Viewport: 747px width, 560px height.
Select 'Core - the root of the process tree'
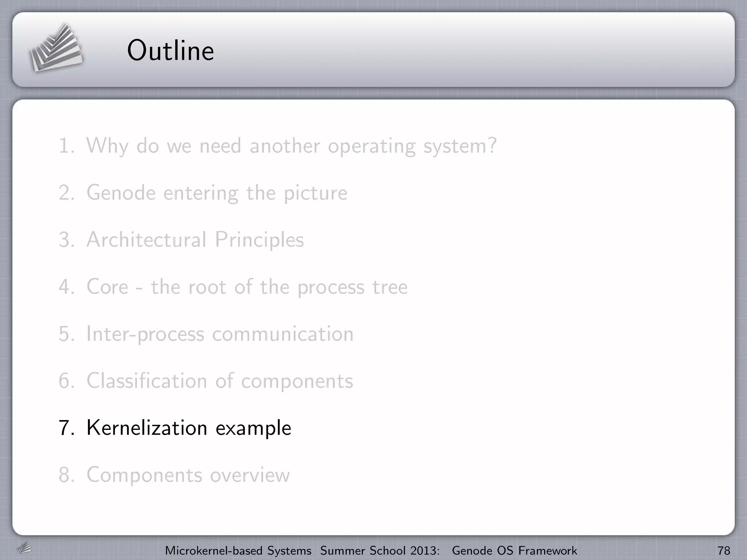247,287
